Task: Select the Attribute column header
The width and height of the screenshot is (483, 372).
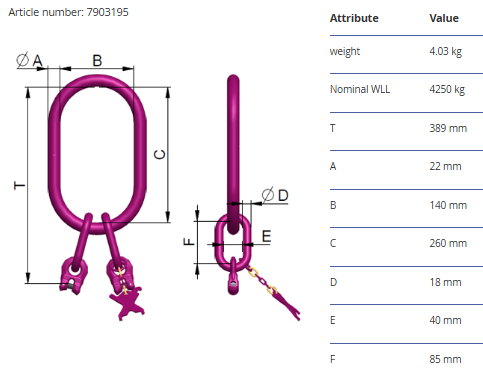Action: pos(354,18)
